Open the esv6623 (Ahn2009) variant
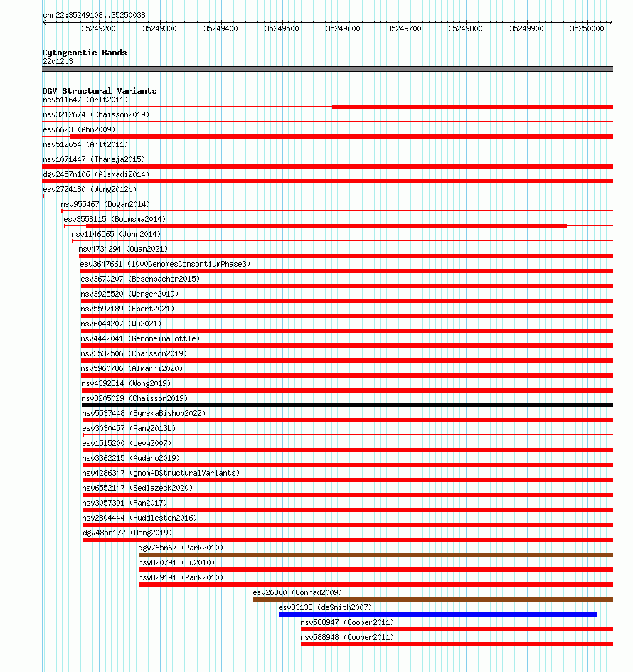This screenshot has width=633, height=672. [79, 129]
